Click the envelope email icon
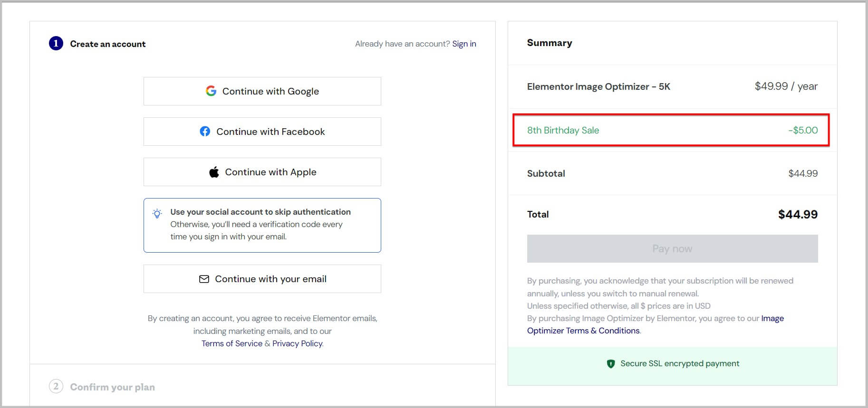Viewport: 868px width, 408px height. 204,279
